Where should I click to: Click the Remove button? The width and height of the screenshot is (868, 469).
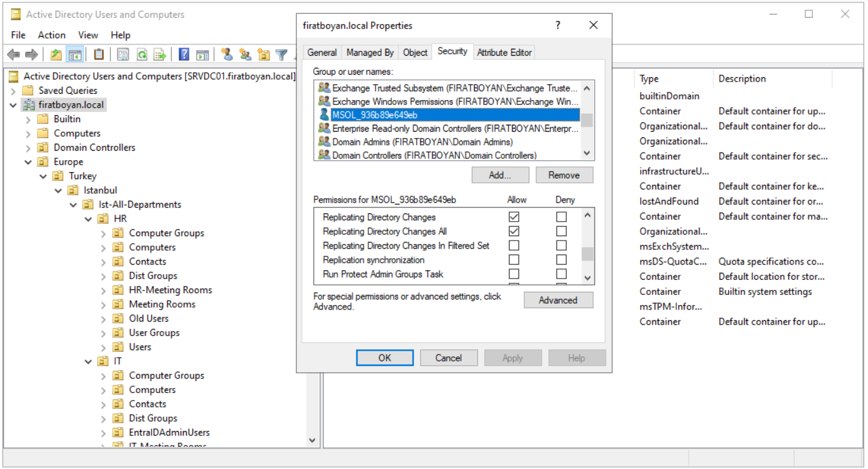[564, 175]
